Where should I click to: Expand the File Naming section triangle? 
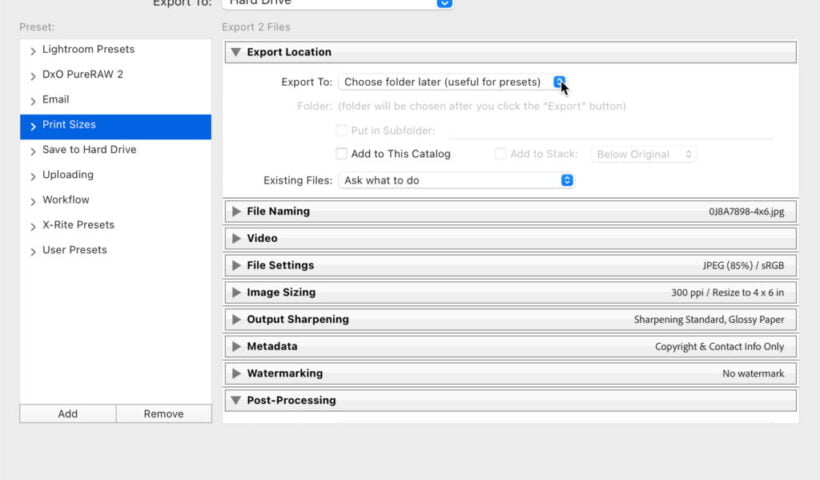[x=236, y=211]
